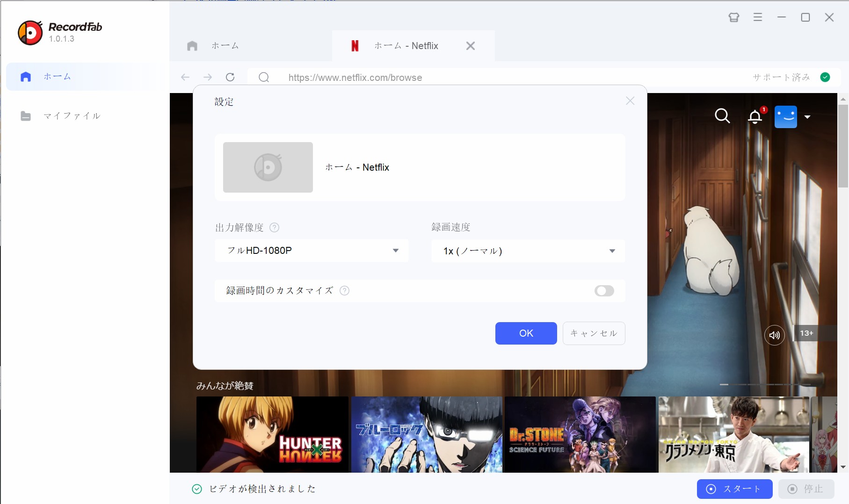Go back with the browser back arrow
Viewport: 849px width, 504px height.
[x=185, y=77]
